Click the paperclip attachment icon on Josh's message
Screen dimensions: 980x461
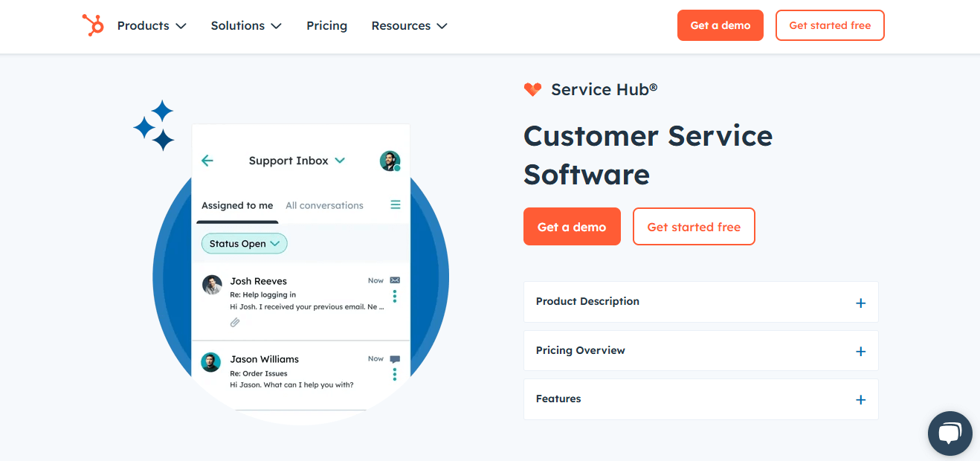[236, 322]
